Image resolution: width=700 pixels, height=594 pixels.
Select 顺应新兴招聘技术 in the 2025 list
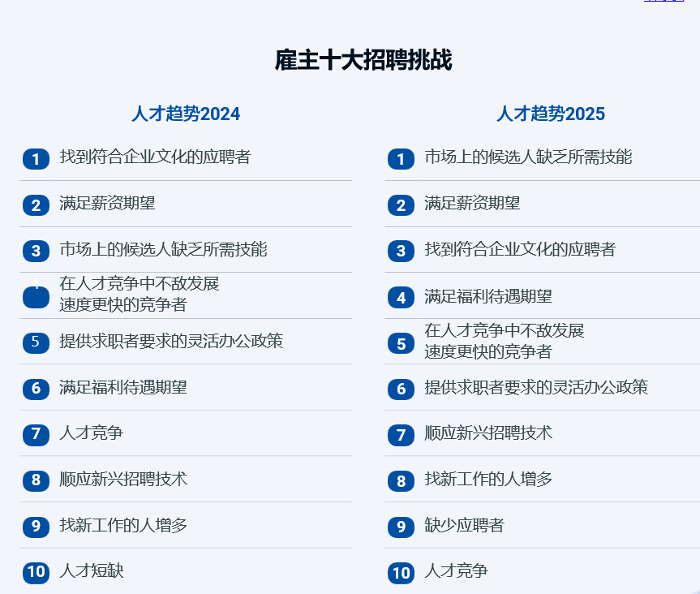(488, 433)
